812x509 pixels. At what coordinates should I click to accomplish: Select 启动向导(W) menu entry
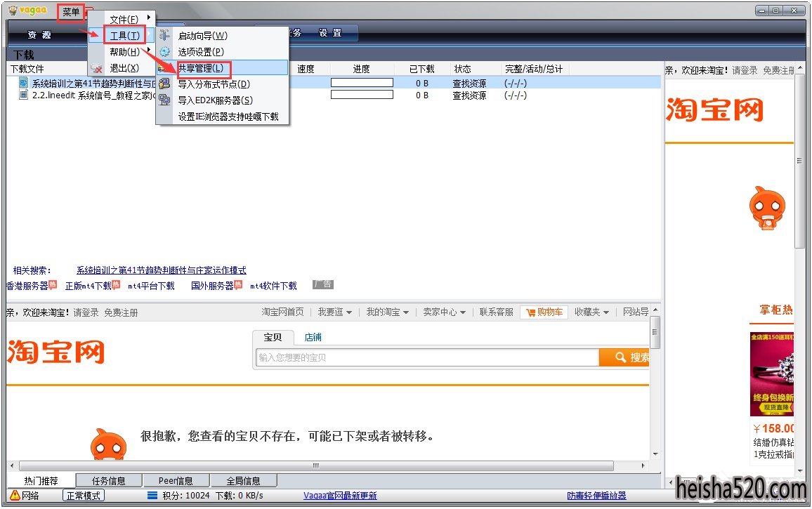pyautogui.click(x=202, y=36)
